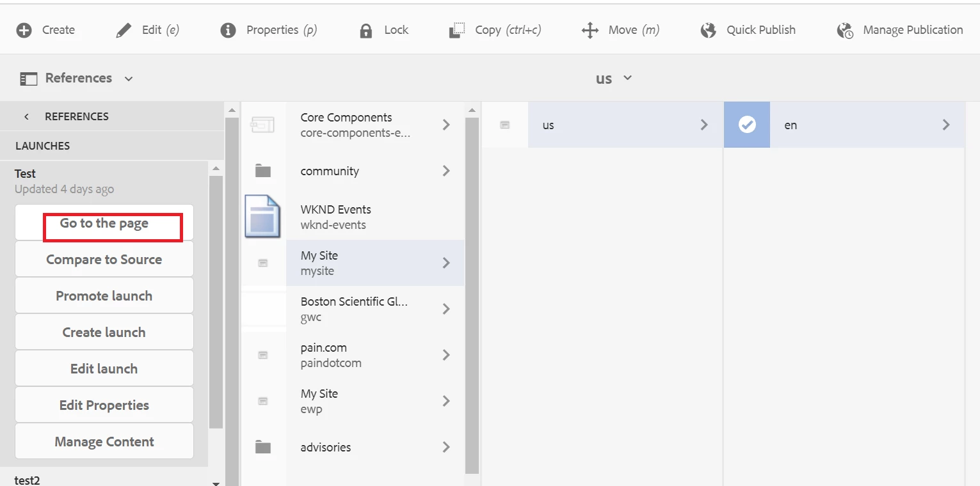Click Edit launch button
This screenshot has width=980, height=486.
104,369
